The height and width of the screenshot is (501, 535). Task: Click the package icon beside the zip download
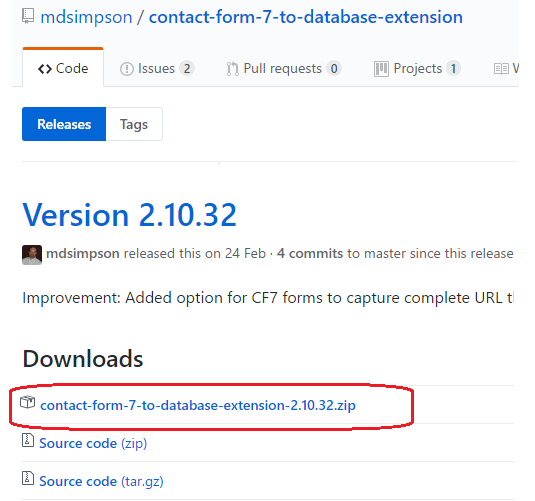[27, 402]
